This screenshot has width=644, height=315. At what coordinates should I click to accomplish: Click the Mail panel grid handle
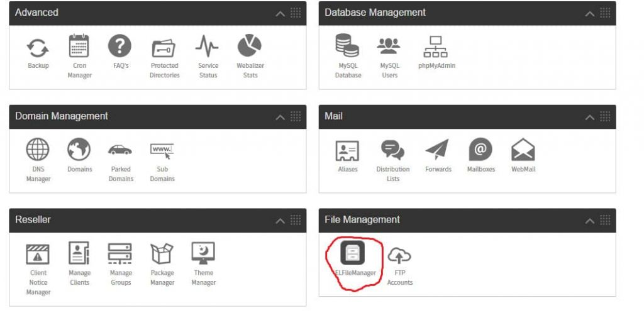click(605, 116)
